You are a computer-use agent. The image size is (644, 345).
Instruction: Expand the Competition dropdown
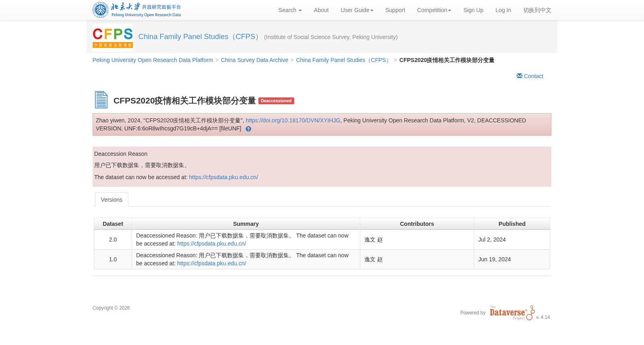[434, 10]
